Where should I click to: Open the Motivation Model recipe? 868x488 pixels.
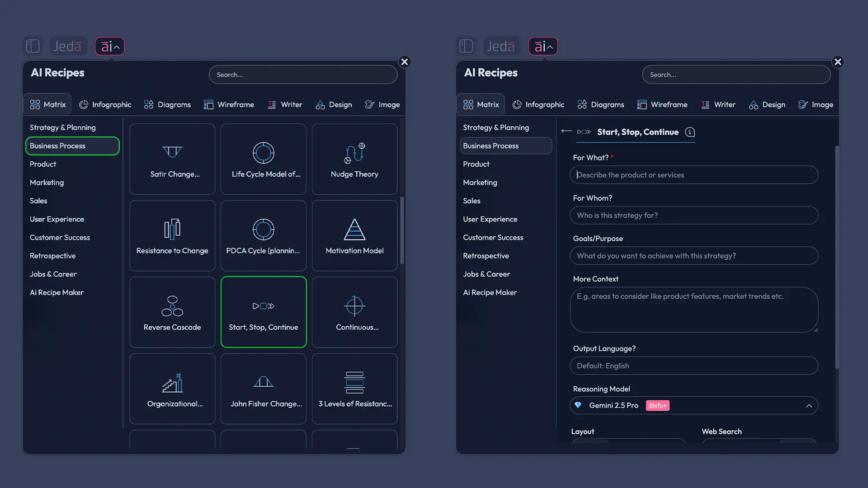click(x=354, y=235)
